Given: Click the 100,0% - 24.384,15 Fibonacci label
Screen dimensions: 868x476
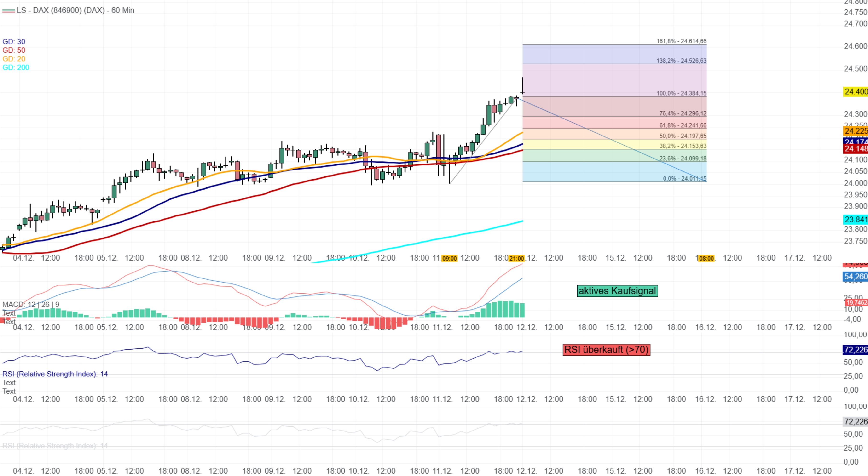Looking at the screenshot, I should pyautogui.click(x=681, y=93).
